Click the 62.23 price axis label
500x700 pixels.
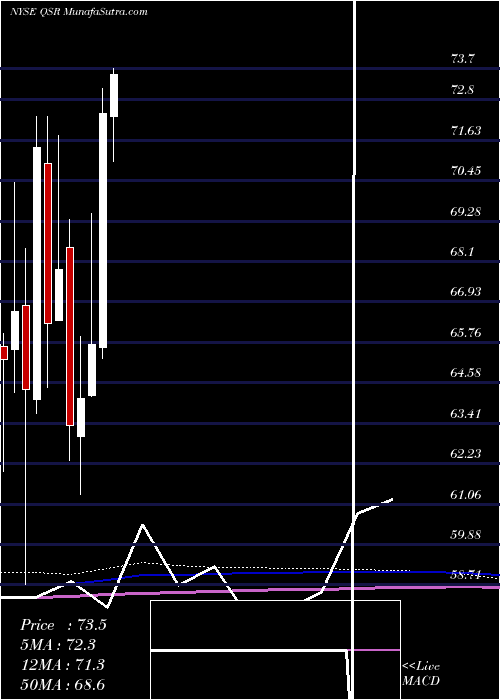pyautogui.click(x=466, y=454)
